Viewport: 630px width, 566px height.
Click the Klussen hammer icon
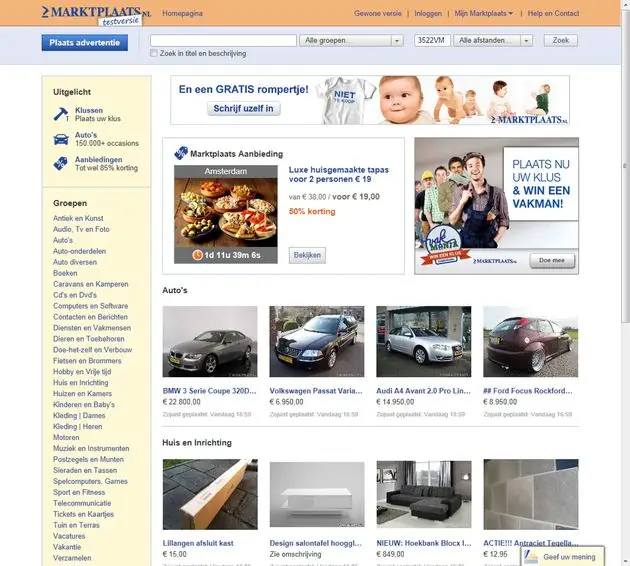61,114
